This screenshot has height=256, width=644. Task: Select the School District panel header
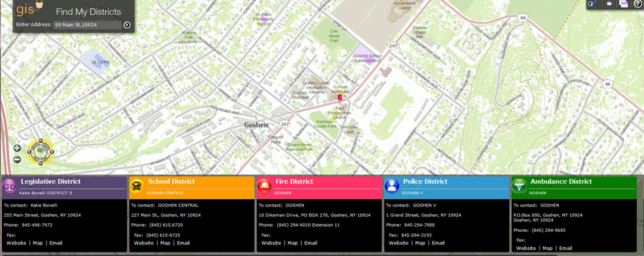coord(192,188)
